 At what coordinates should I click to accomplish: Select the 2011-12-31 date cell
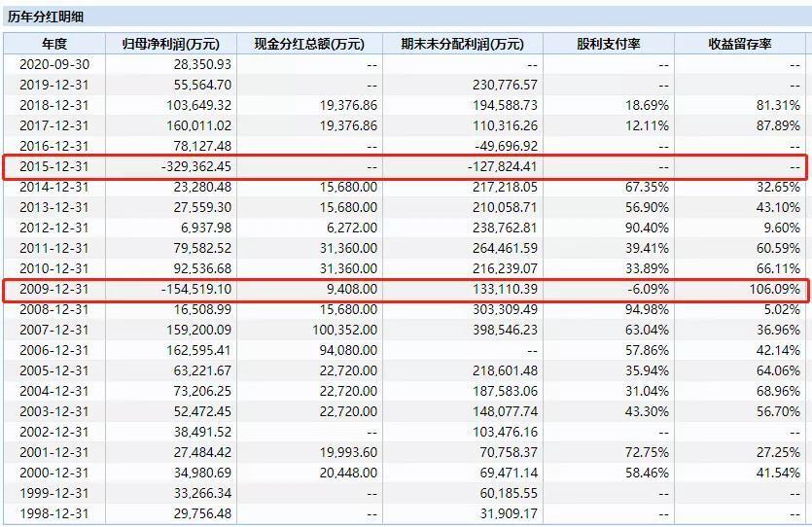pyautogui.click(x=54, y=248)
